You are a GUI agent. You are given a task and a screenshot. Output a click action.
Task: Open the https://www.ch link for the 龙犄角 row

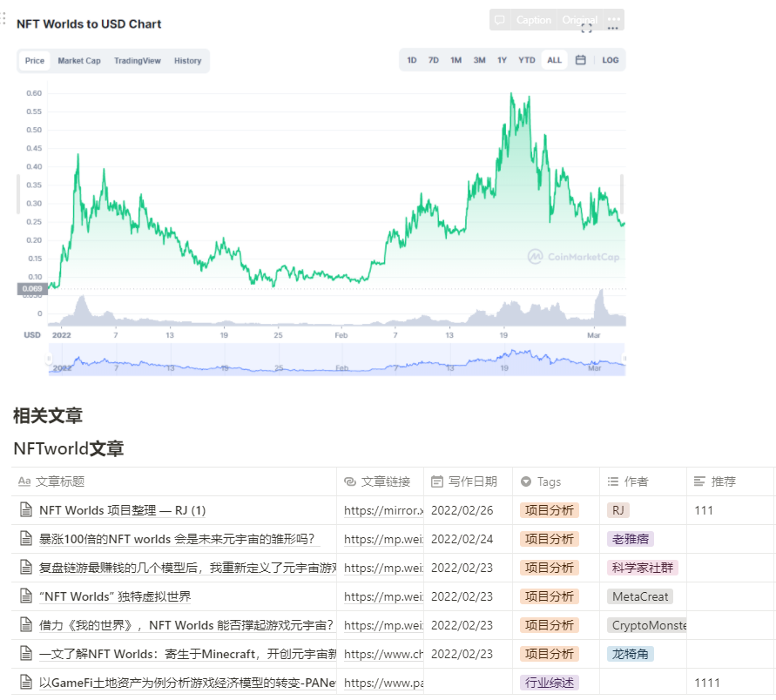tap(383, 654)
